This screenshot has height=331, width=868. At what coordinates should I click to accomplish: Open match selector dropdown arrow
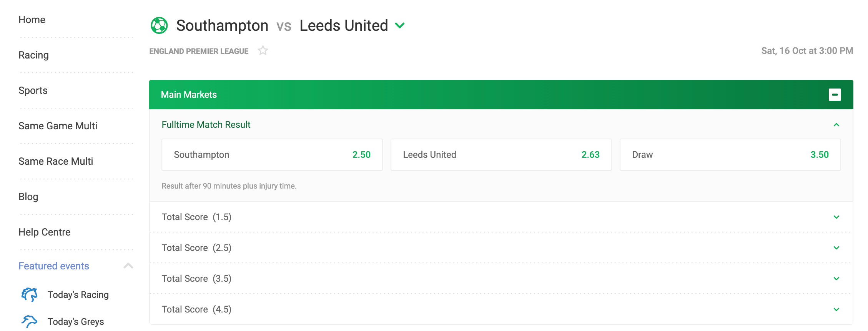[400, 25]
